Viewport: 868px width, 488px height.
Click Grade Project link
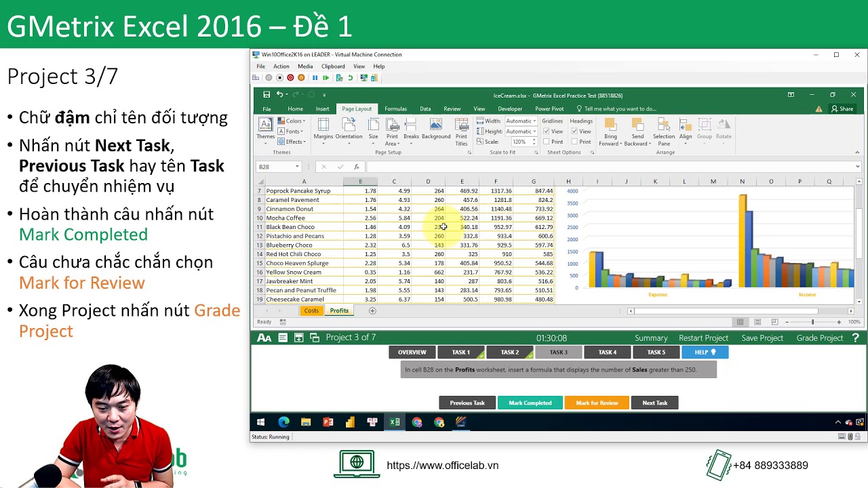[819, 338]
